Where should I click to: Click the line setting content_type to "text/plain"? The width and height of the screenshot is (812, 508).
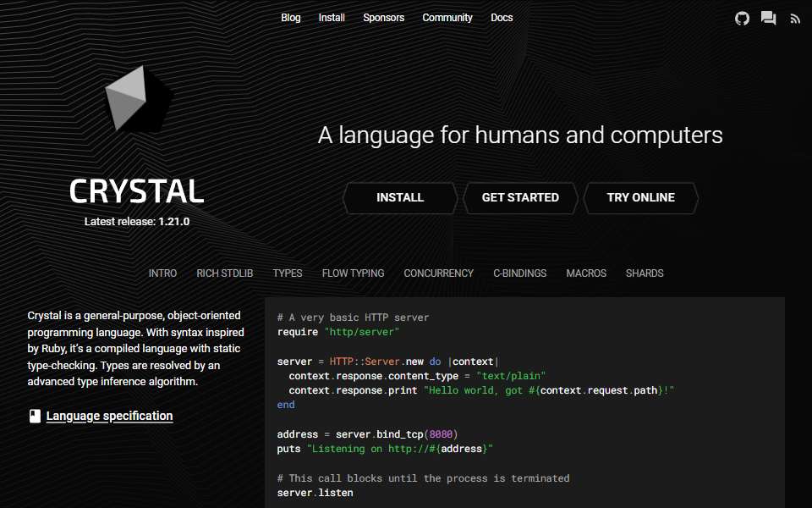tap(417, 376)
